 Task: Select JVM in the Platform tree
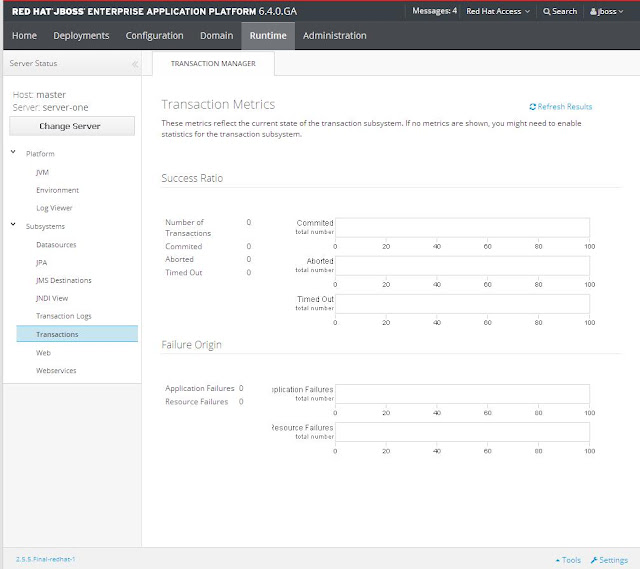(42, 172)
